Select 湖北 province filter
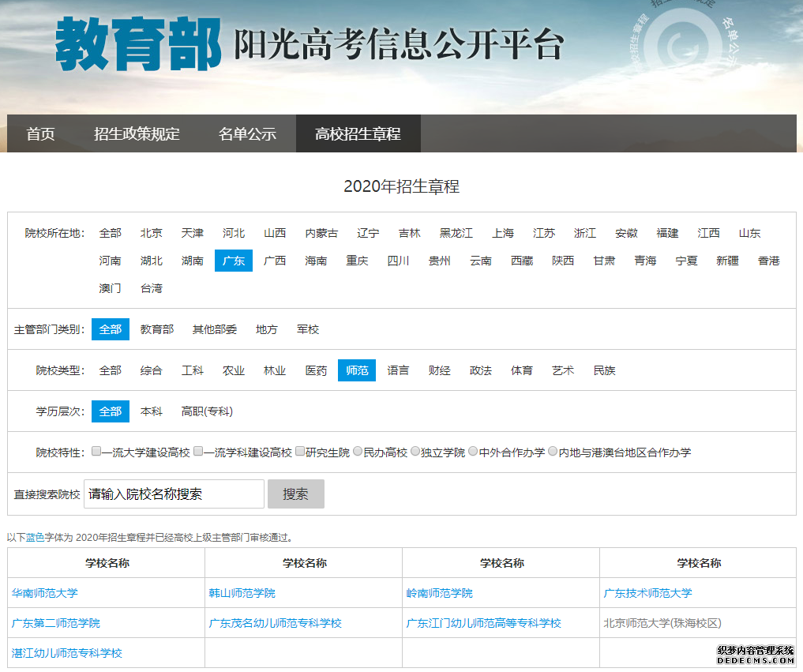Viewport: 803px width, 672px height. click(151, 261)
